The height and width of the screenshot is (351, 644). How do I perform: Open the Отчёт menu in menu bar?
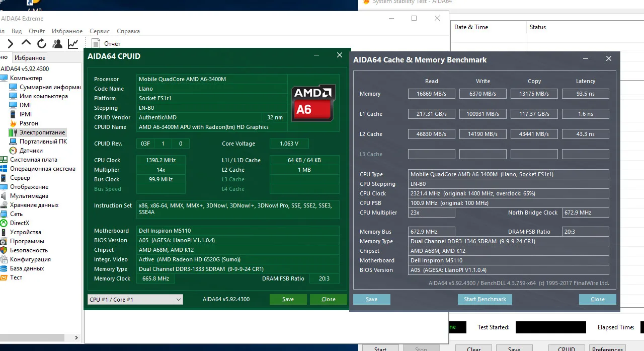coord(37,31)
